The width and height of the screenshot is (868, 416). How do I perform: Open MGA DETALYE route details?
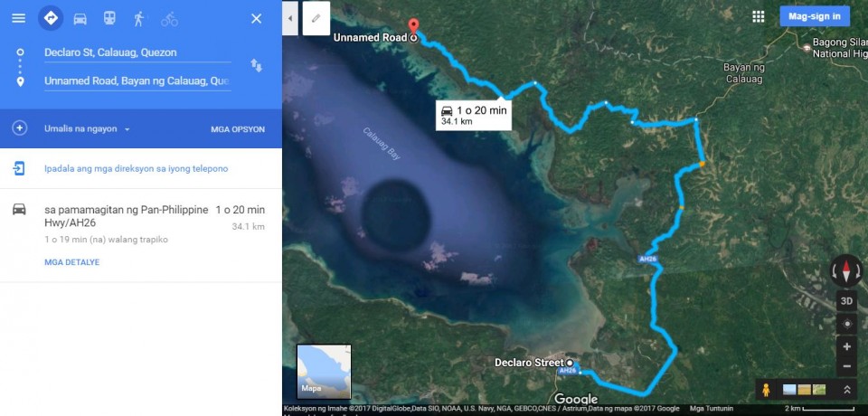72,262
